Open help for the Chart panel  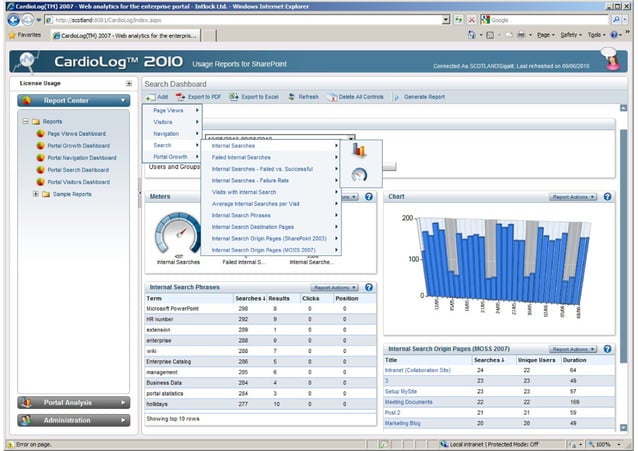[607, 197]
